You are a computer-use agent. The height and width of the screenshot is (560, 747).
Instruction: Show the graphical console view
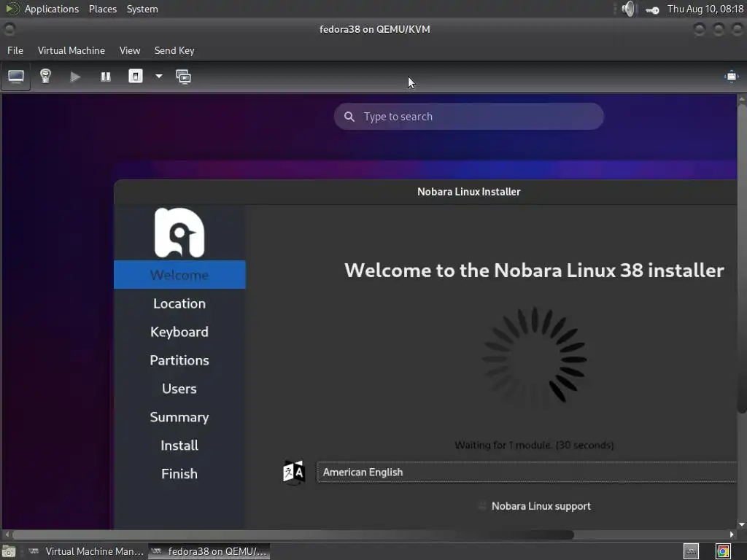pos(16,76)
